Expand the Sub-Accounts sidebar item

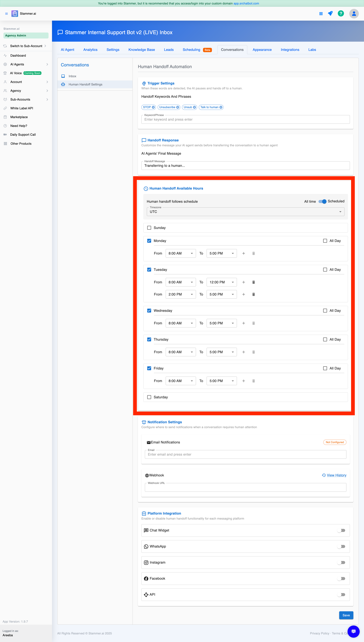pos(26,100)
